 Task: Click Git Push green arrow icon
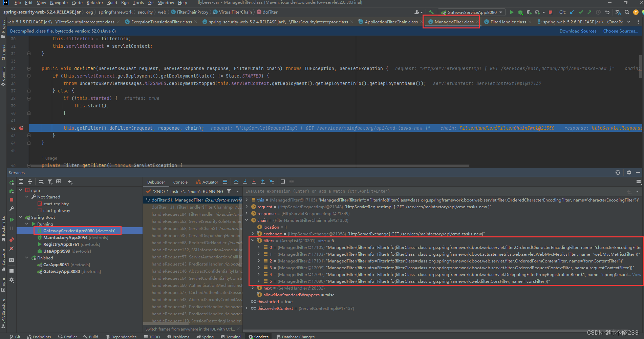(x=589, y=12)
